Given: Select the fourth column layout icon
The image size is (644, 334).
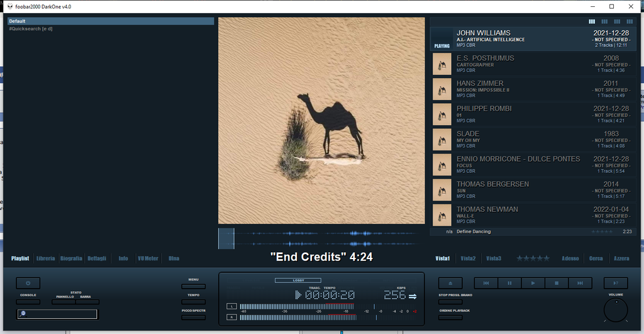Looking at the screenshot, I should (x=630, y=21).
